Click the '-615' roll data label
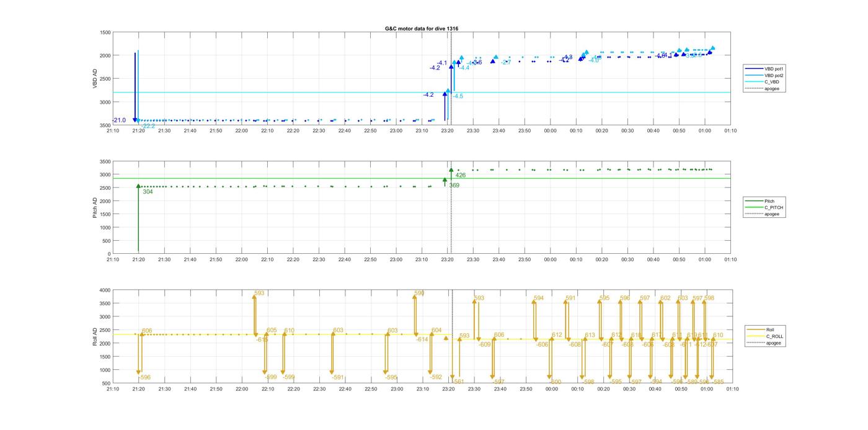The image size is (868, 430). tap(262, 339)
